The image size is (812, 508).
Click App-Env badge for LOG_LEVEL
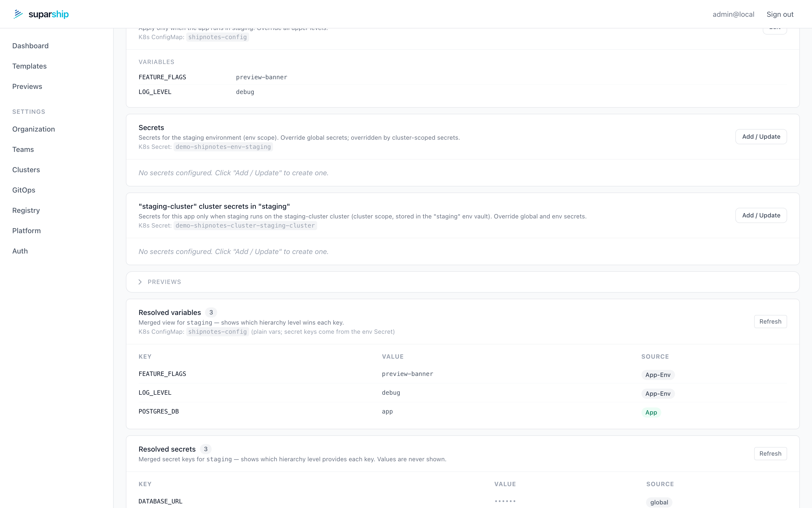tap(658, 393)
